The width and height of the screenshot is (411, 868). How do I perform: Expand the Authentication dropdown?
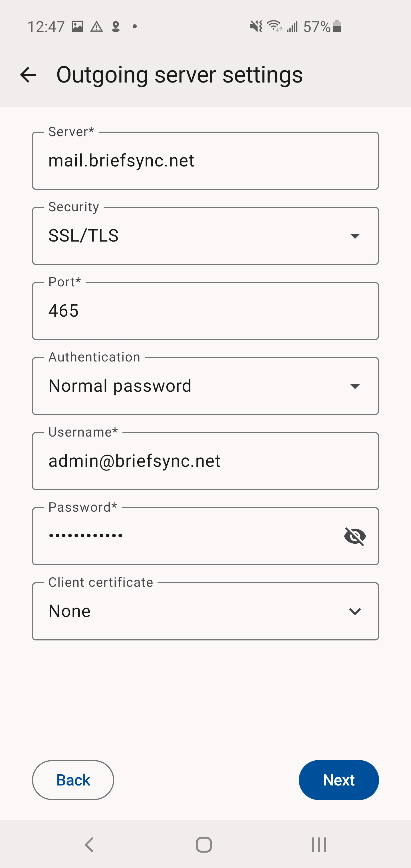click(205, 386)
